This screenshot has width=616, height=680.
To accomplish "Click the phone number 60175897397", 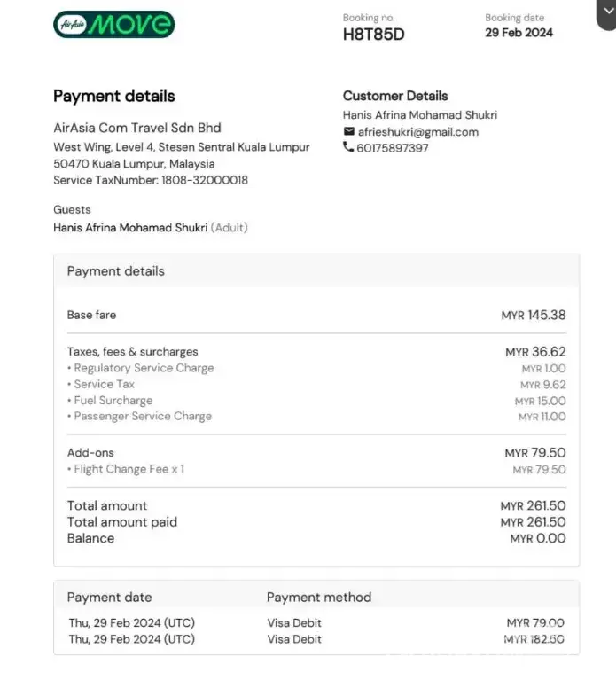I will [x=393, y=148].
